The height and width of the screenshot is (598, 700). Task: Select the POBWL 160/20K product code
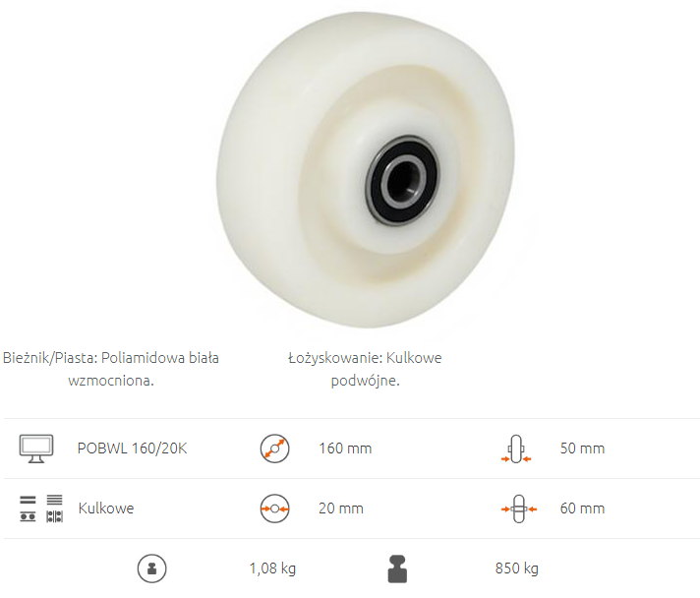(x=132, y=448)
